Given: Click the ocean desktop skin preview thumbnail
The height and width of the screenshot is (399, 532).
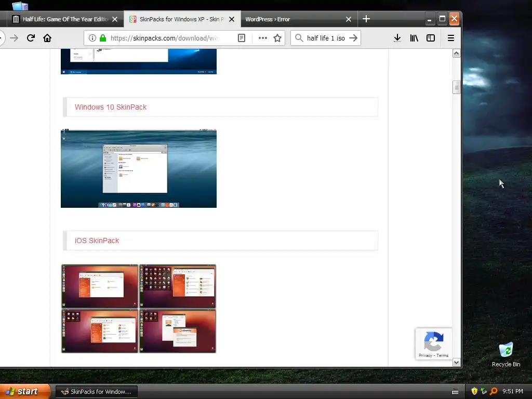Looking at the screenshot, I should 138,168.
